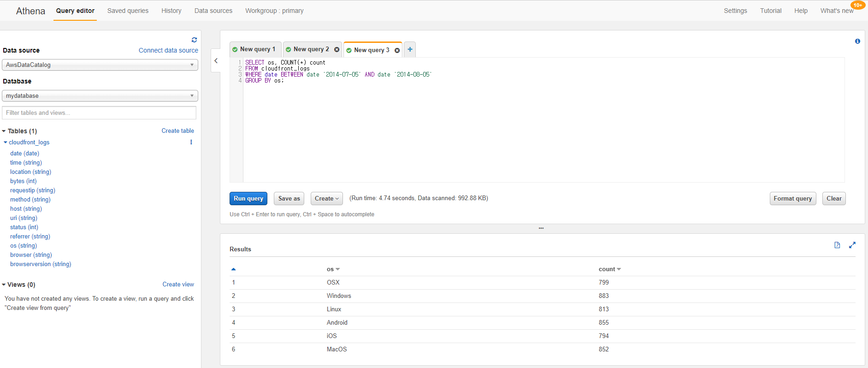Select the uri (string) column
The height and width of the screenshot is (368, 868).
coord(24,218)
